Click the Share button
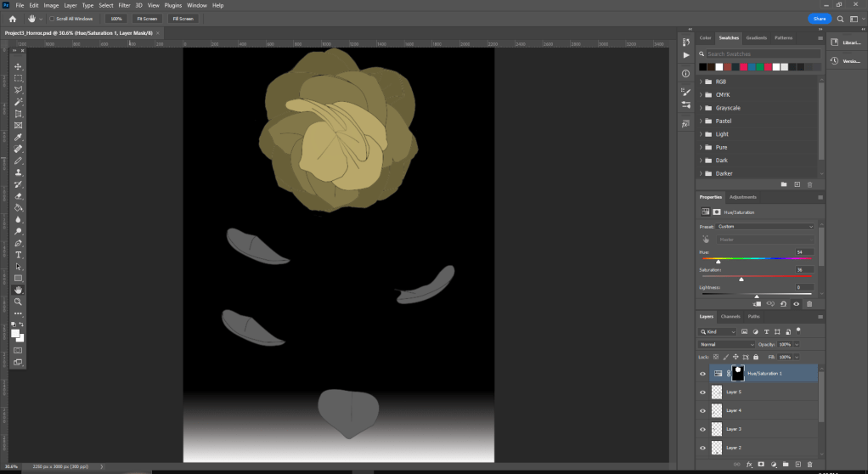The height and width of the screenshot is (474, 868). coord(819,18)
